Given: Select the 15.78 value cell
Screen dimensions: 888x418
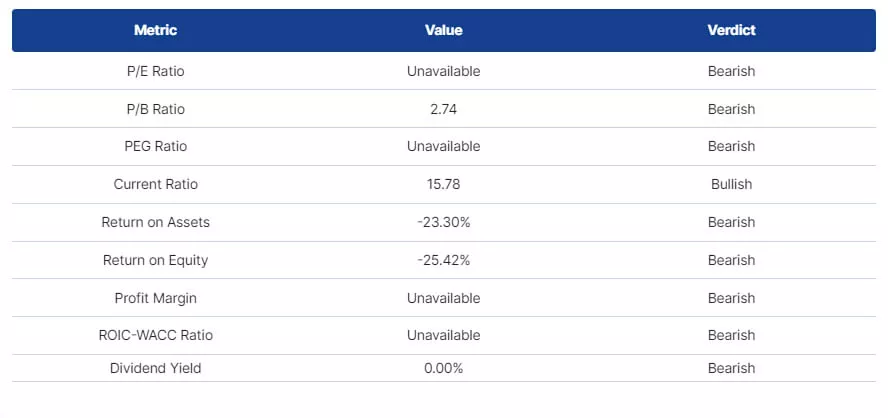Looking at the screenshot, I should click(443, 184).
